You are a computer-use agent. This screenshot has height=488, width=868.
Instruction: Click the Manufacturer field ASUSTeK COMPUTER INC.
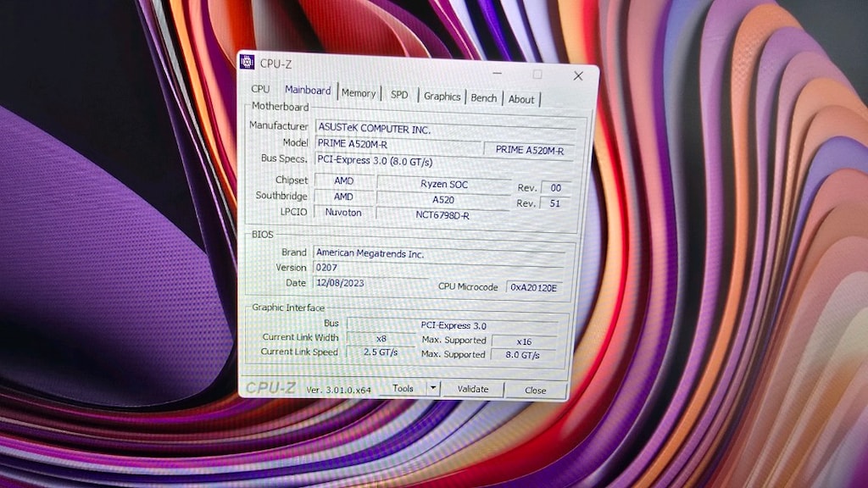click(x=446, y=129)
